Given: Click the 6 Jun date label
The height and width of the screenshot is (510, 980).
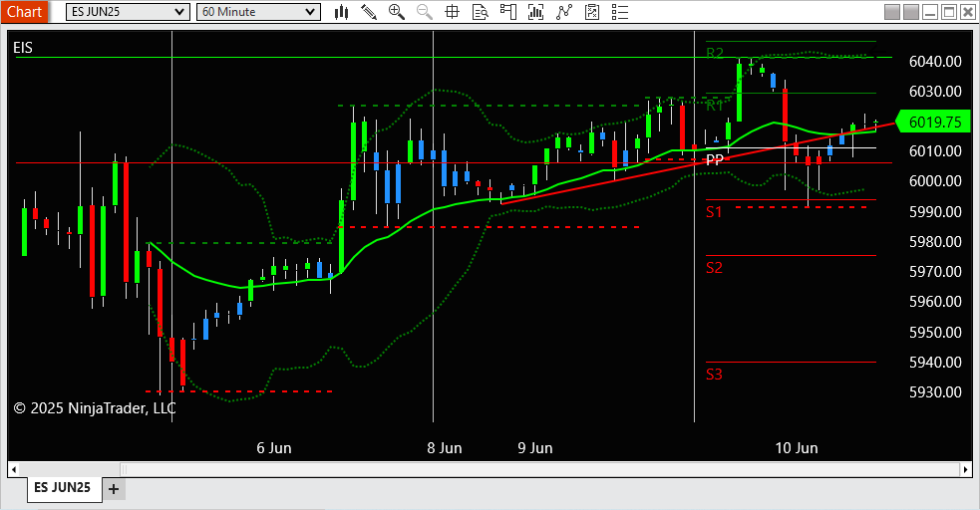Looking at the screenshot, I should [x=274, y=448].
